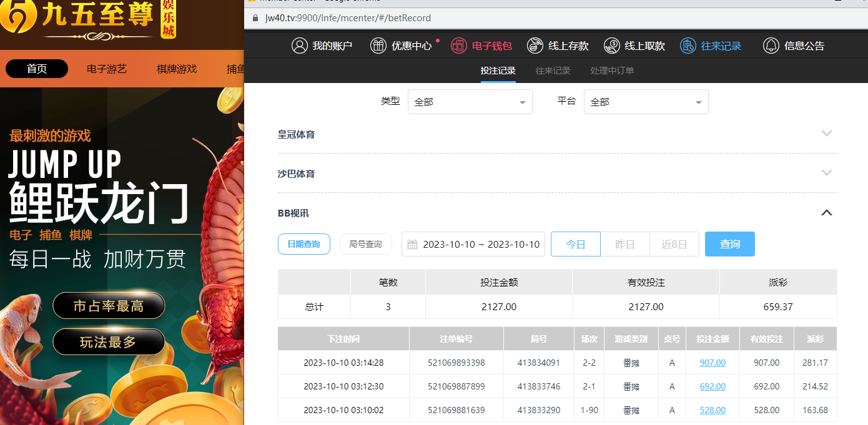Click the 市占率最高 button on banner
The height and width of the screenshot is (425, 868).
[109, 306]
